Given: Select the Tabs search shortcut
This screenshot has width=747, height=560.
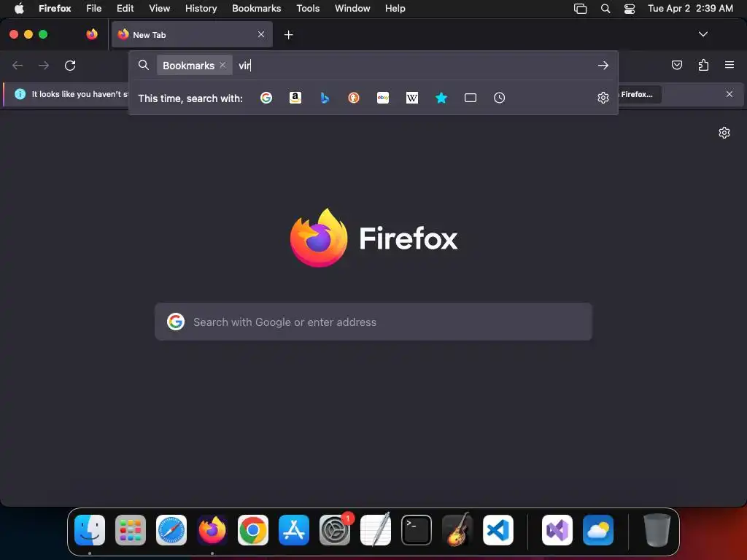Looking at the screenshot, I should click(x=471, y=98).
